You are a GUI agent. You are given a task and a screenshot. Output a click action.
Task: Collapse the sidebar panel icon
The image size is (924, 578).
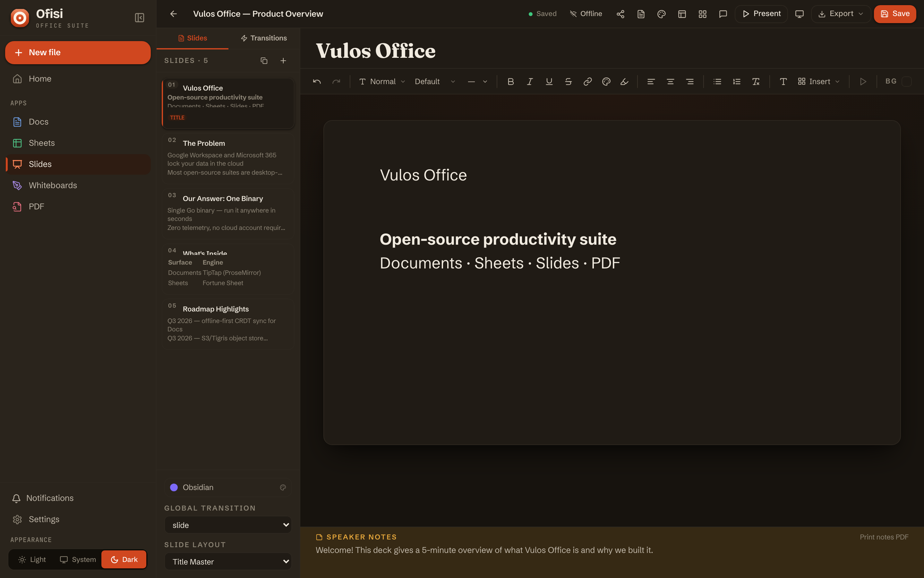(139, 18)
